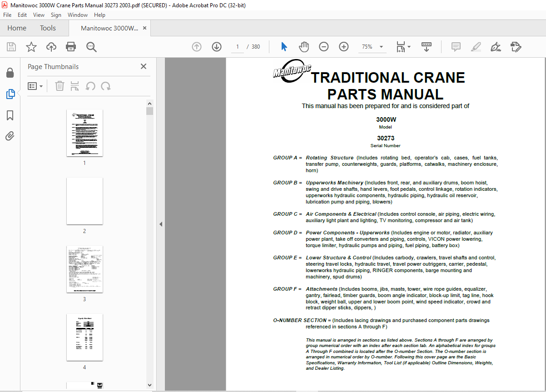Viewport: 546px width, 392px height.
Task: Activate the Hand pan tool
Action: [x=304, y=47]
